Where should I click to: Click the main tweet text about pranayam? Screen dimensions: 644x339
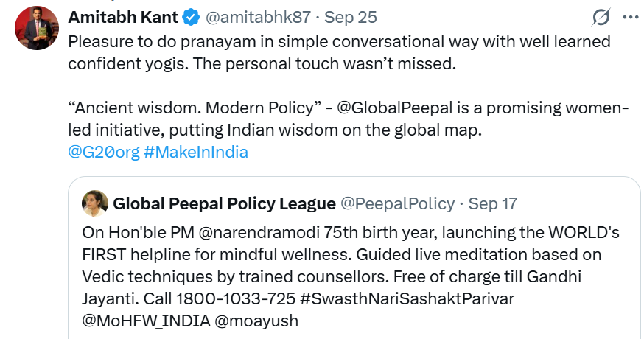pyautogui.click(x=339, y=52)
